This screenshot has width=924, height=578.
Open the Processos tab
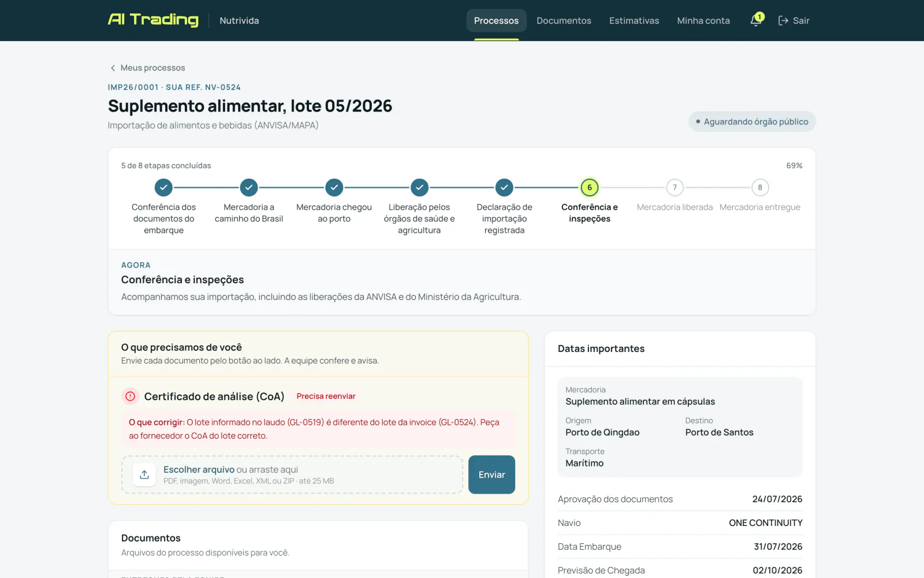click(496, 21)
